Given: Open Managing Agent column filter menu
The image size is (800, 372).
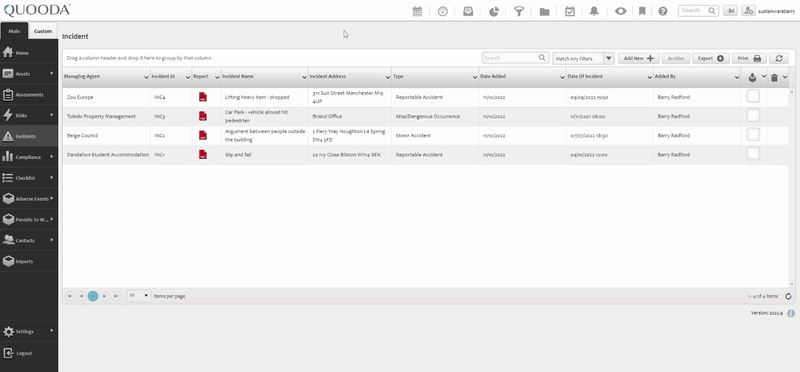Looking at the screenshot, I should pyautogui.click(x=146, y=78).
